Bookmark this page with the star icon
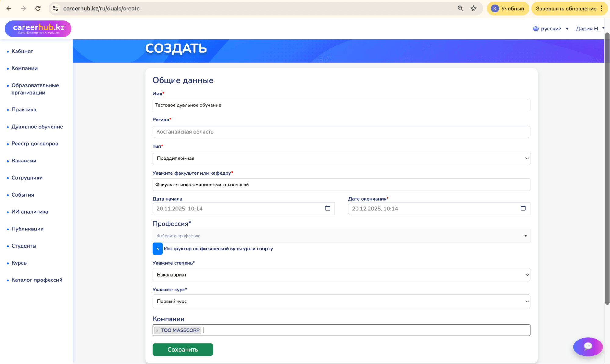The width and height of the screenshot is (610, 364). coord(473,9)
